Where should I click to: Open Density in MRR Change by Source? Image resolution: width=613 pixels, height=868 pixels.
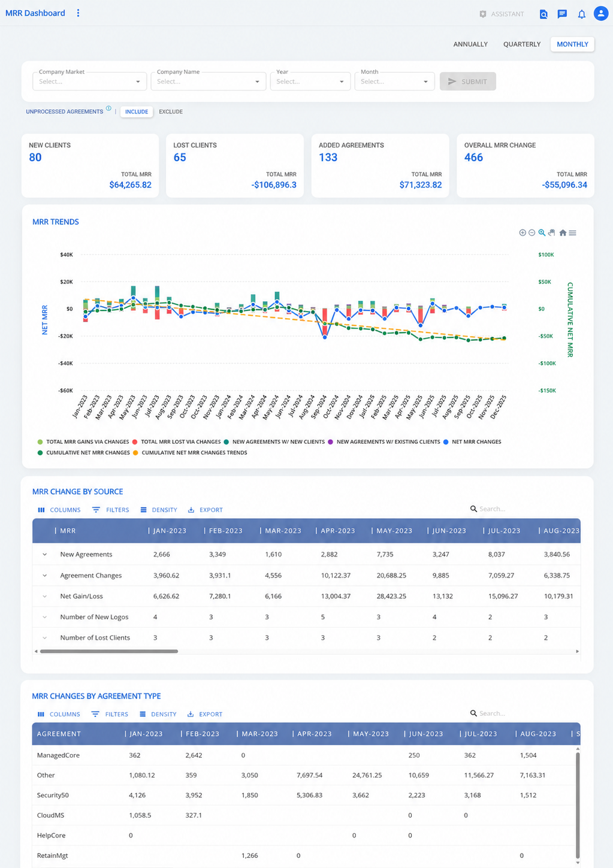pyautogui.click(x=159, y=510)
